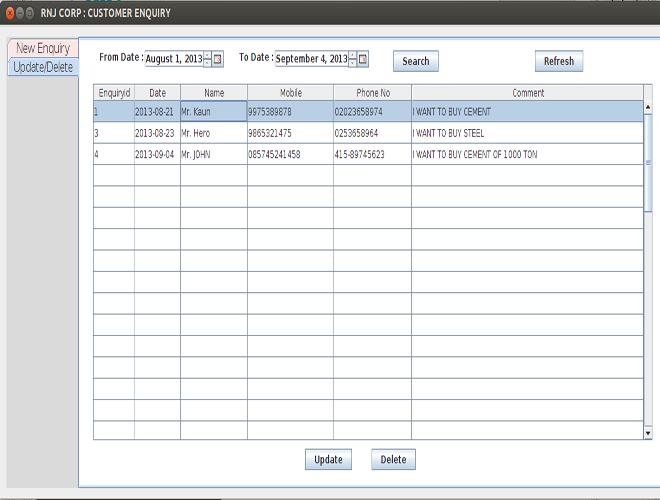Decrease To Date with spinner down arrow

tap(353, 63)
